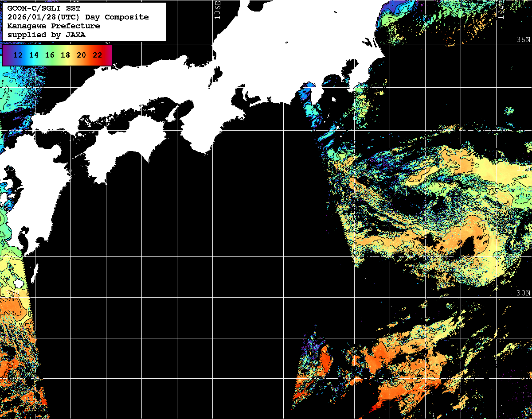Click the 36N latitude label
The image size is (532, 419).
coord(523,40)
